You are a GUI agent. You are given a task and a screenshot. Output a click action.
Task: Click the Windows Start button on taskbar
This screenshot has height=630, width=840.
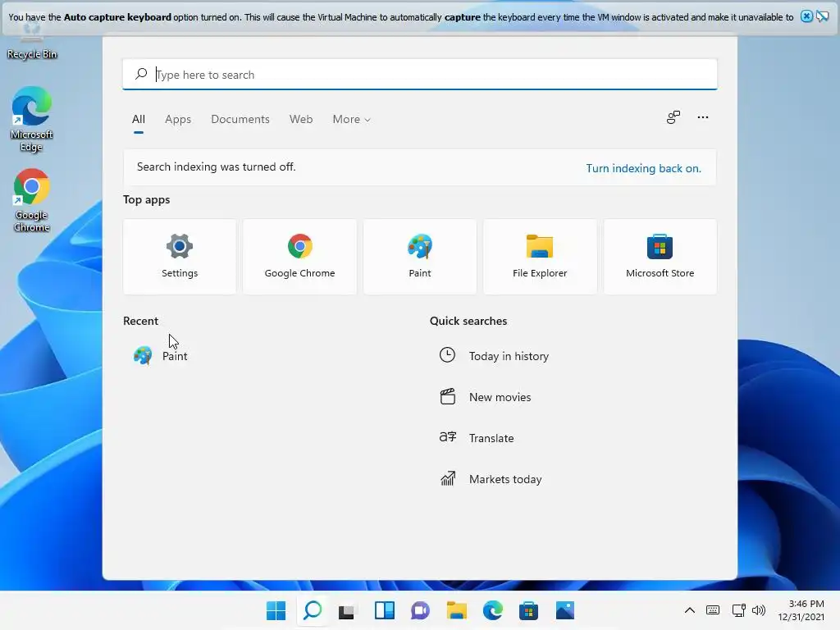[276, 610]
